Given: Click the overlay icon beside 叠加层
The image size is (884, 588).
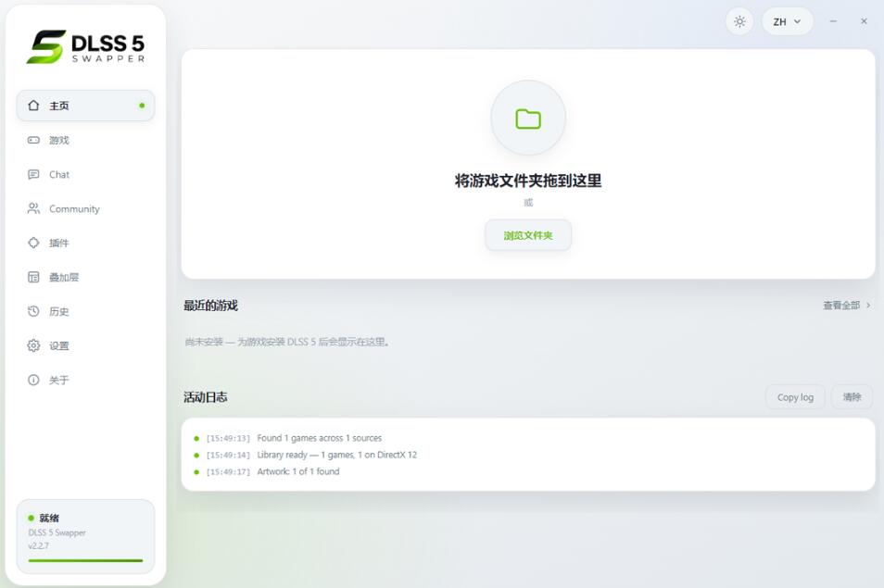Looking at the screenshot, I should point(34,277).
